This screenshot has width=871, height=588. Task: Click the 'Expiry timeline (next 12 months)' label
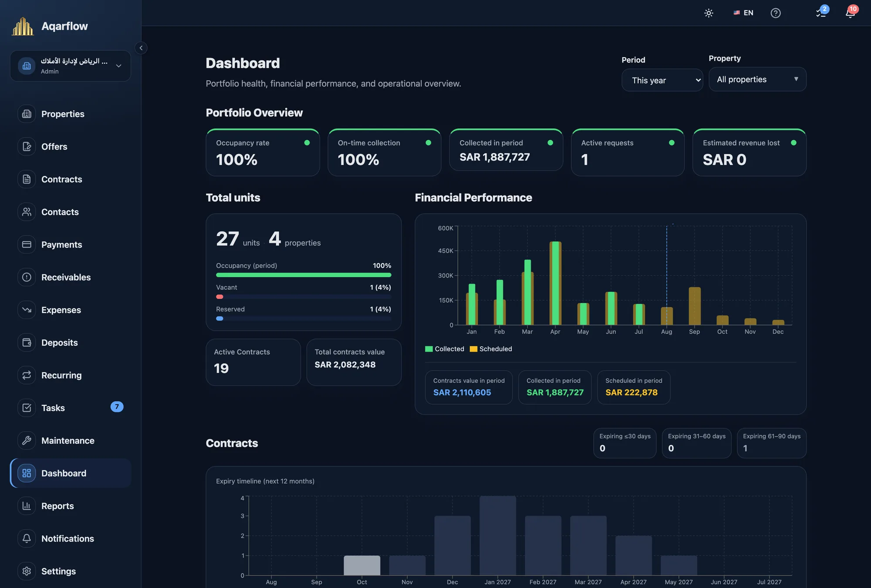pyautogui.click(x=265, y=481)
